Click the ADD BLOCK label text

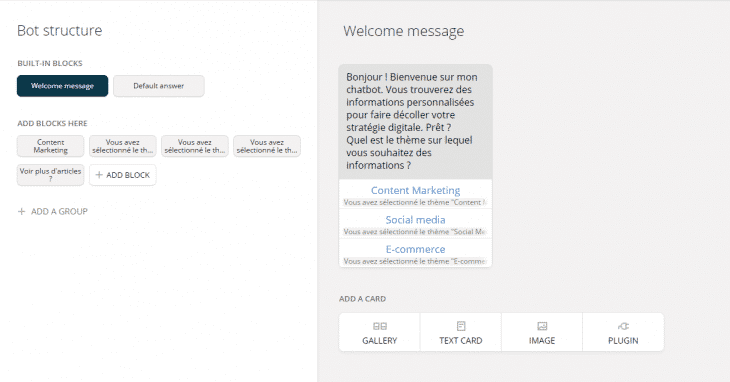pyautogui.click(x=128, y=175)
